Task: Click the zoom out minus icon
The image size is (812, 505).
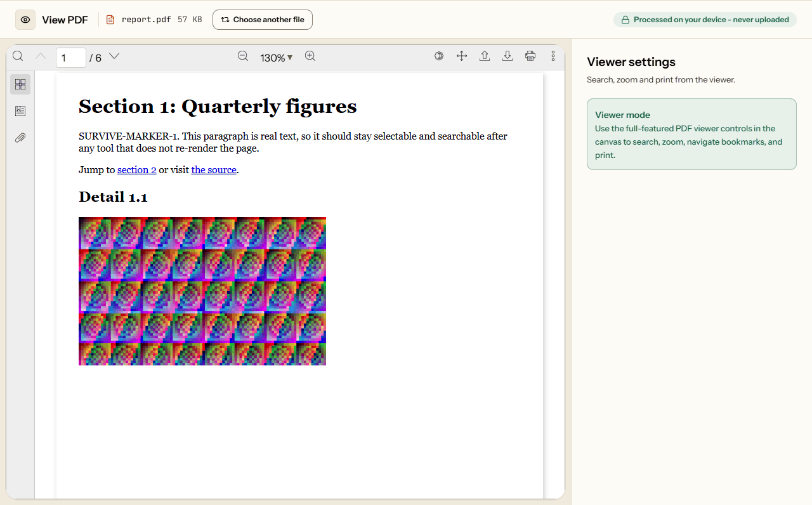Action: 243,56
